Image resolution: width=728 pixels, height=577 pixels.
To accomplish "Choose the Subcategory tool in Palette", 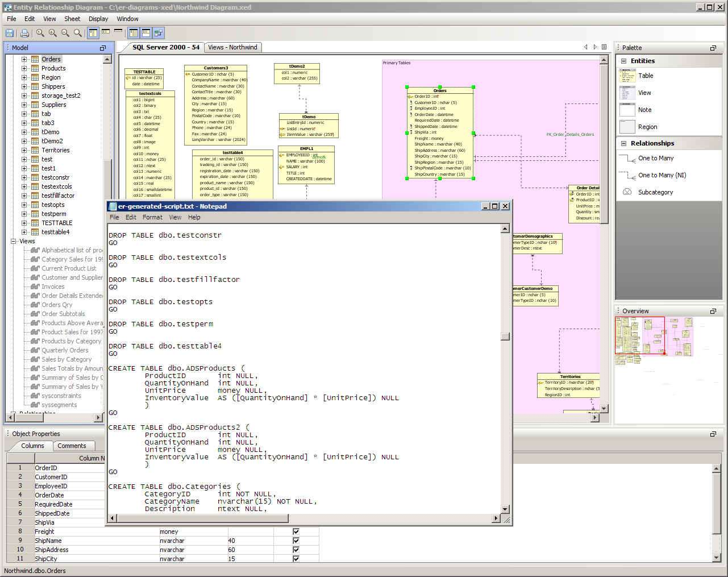I will pos(655,192).
